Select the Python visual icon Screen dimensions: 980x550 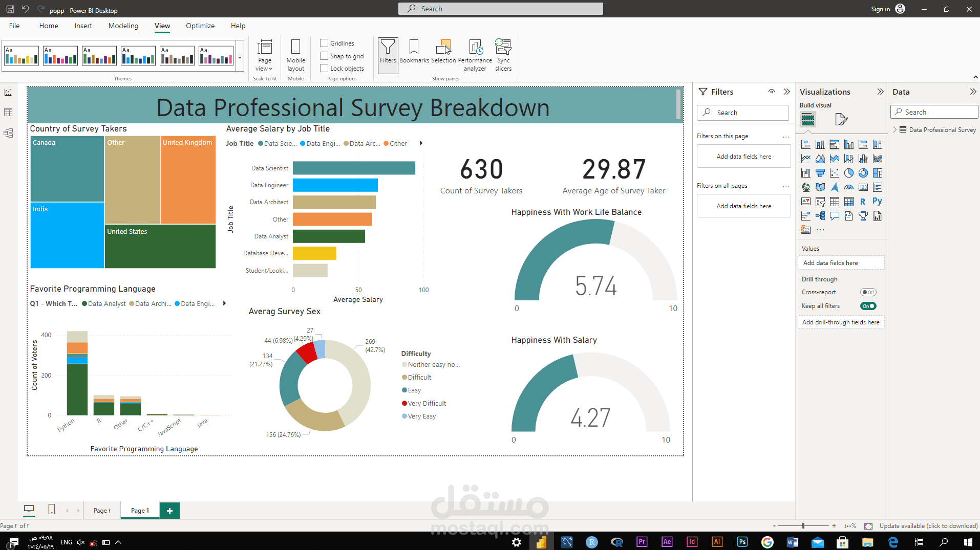[x=877, y=202]
